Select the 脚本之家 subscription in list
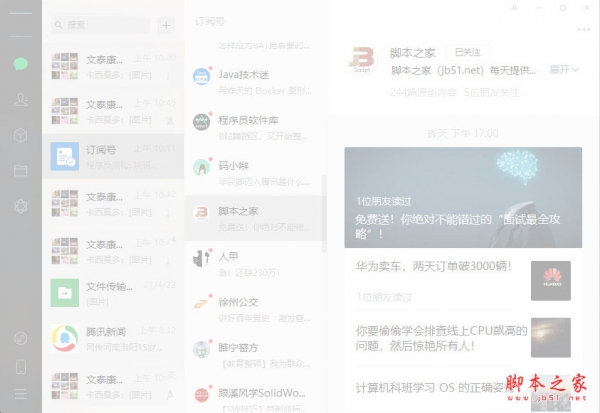This screenshot has height=413, width=600. click(255, 219)
